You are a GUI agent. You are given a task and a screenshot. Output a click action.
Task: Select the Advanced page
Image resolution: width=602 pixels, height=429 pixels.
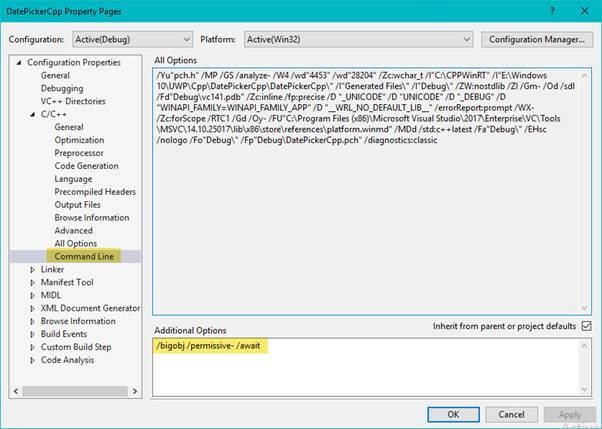point(73,230)
